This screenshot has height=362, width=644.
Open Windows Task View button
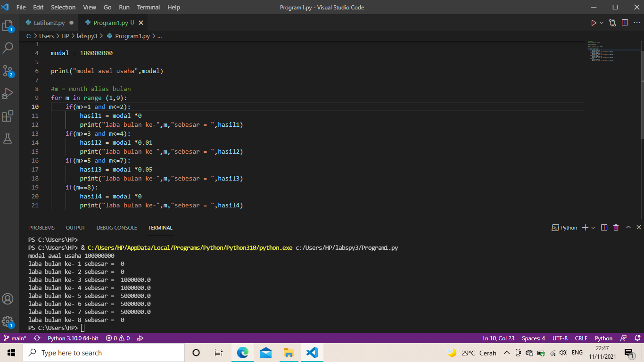tap(219, 353)
